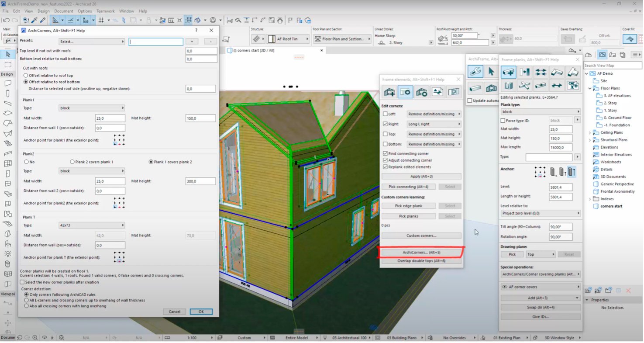
Task: Click the add frame icon in Frame elements
Action: 389,92
